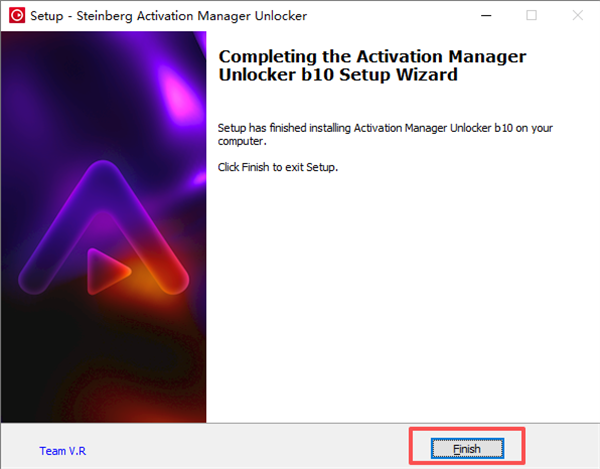Click the greyed-out maximize window icon
The height and width of the screenshot is (469, 600).
[x=532, y=15]
